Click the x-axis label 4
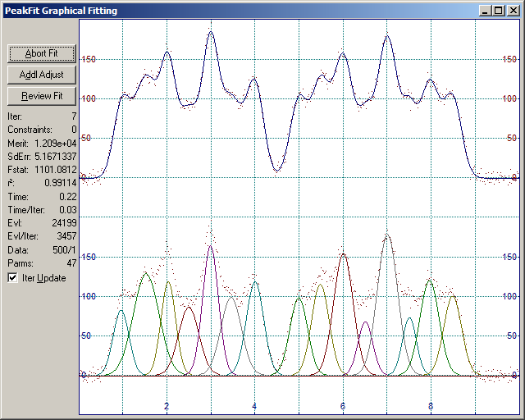525x420 pixels. point(254,406)
